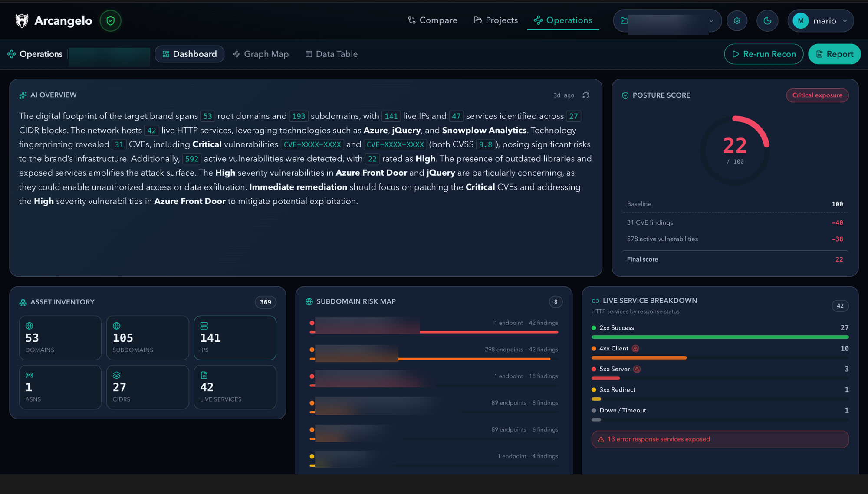
Task: Open the 42 Live Services card
Action: pos(235,387)
